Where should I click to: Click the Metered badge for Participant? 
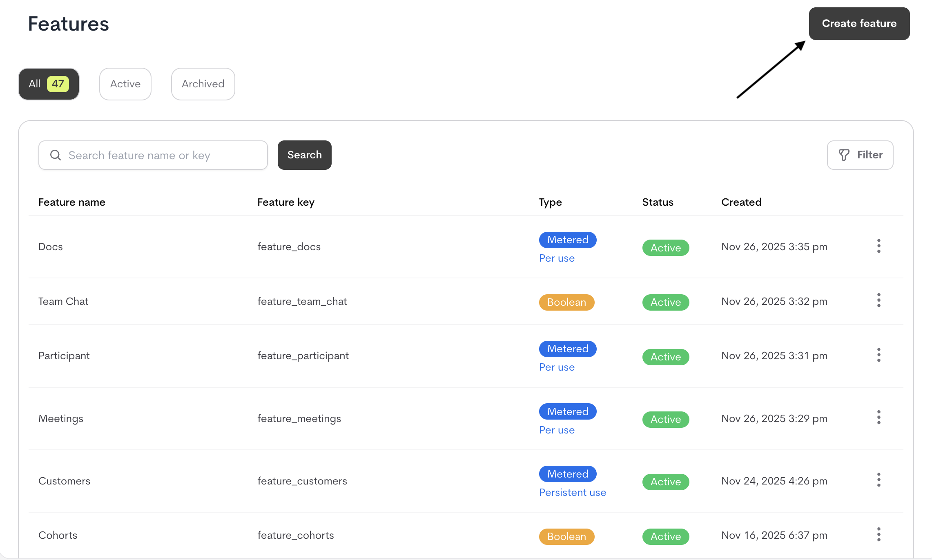click(568, 349)
